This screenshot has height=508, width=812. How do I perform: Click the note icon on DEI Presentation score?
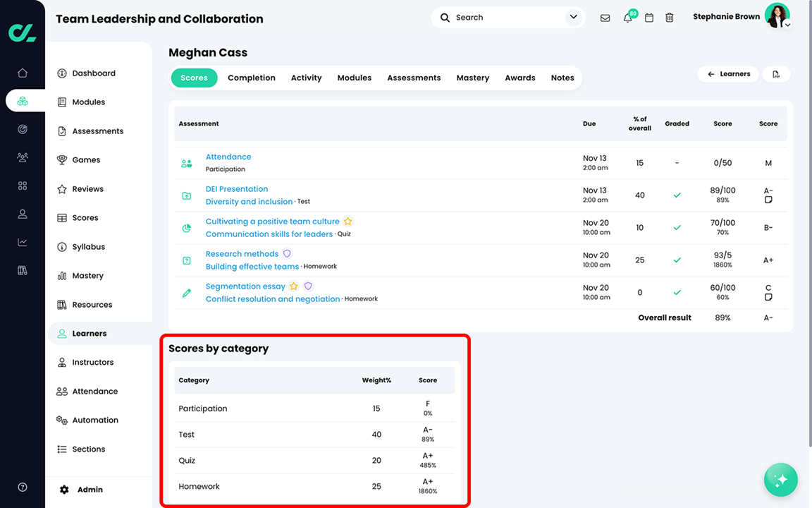768,200
